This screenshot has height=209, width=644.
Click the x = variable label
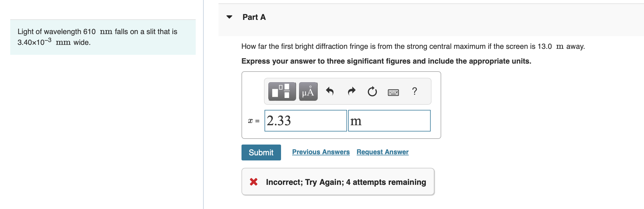[253, 121]
